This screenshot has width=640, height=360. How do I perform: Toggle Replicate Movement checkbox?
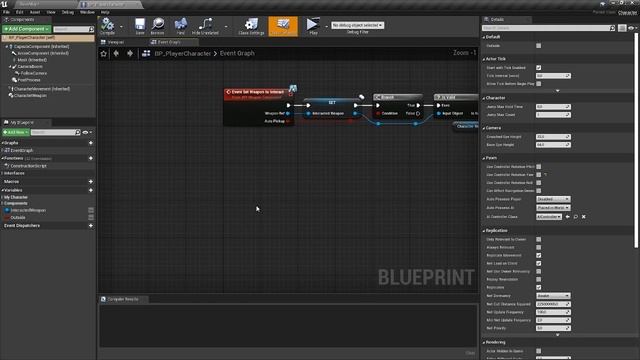pyautogui.click(x=539, y=256)
